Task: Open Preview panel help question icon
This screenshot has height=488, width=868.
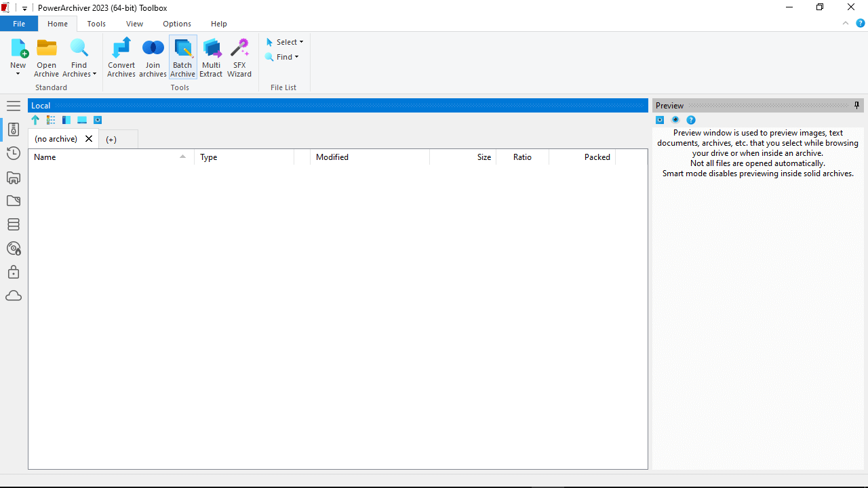Action: point(691,120)
